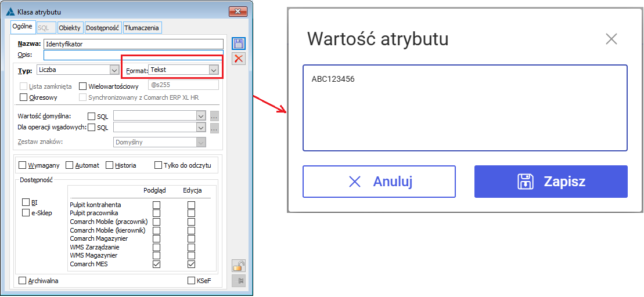Check Podgląd for WMS Magazynier
The image size is (644, 297).
pyautogui.click(x=156, y=256)
